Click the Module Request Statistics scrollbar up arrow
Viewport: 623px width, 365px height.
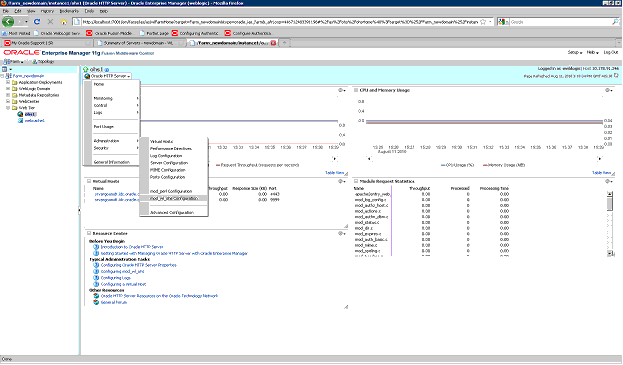pos(610,194)
